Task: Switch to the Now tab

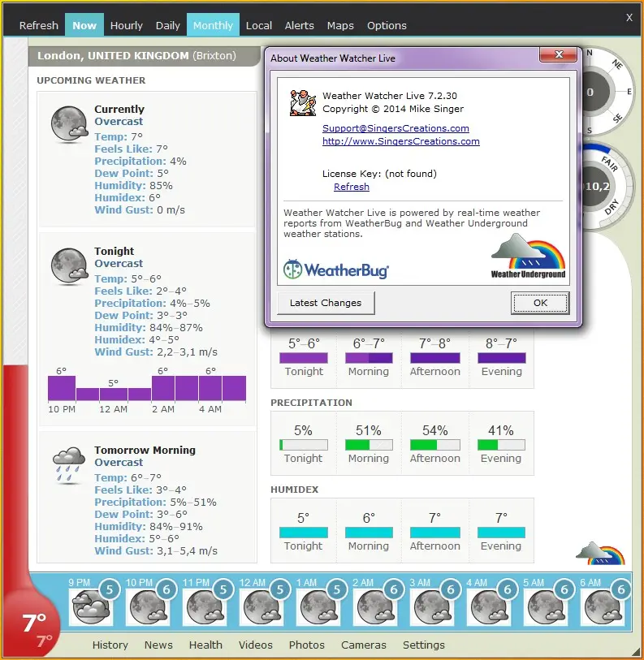Action: (84, 25)
